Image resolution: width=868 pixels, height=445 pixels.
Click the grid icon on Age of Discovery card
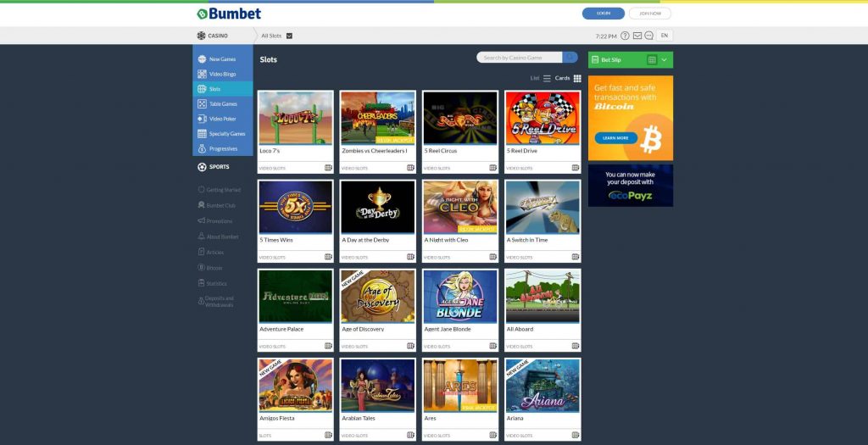(x=411, y=346)
